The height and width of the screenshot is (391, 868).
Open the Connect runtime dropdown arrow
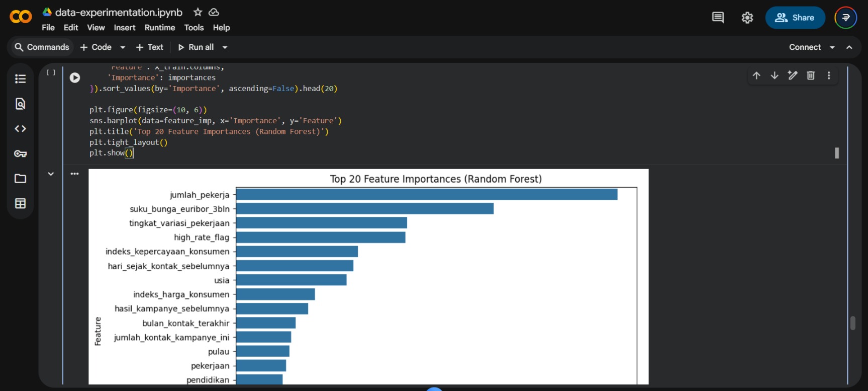tap(832, 47)
